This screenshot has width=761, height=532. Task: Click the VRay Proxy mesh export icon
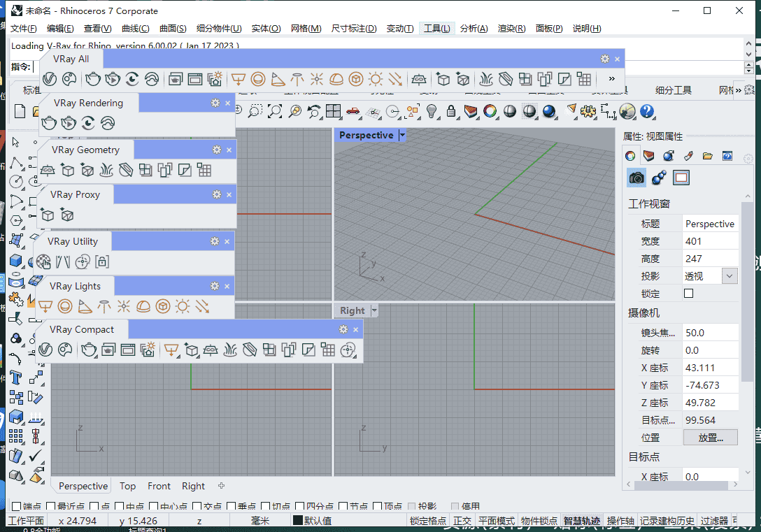point(69,215)
